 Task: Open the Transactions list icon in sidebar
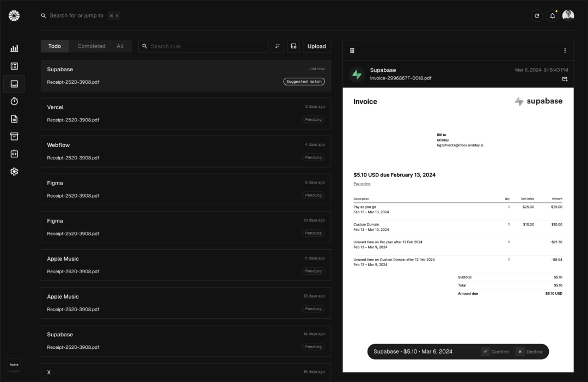click(14, 66)
